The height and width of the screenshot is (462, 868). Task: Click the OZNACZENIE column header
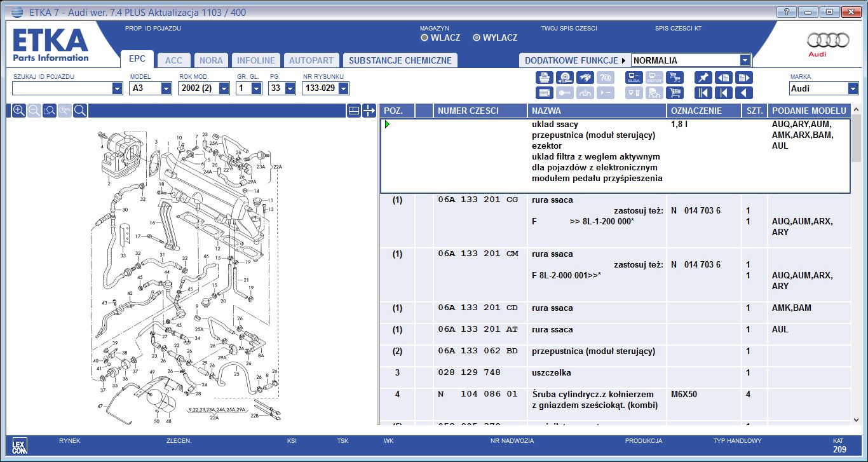[704, 111]
